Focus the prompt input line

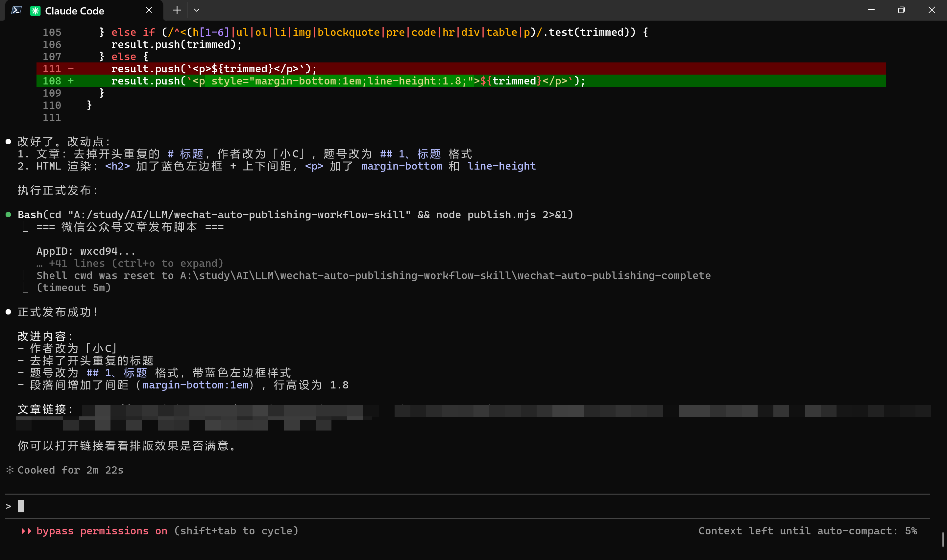click(467, 506)
